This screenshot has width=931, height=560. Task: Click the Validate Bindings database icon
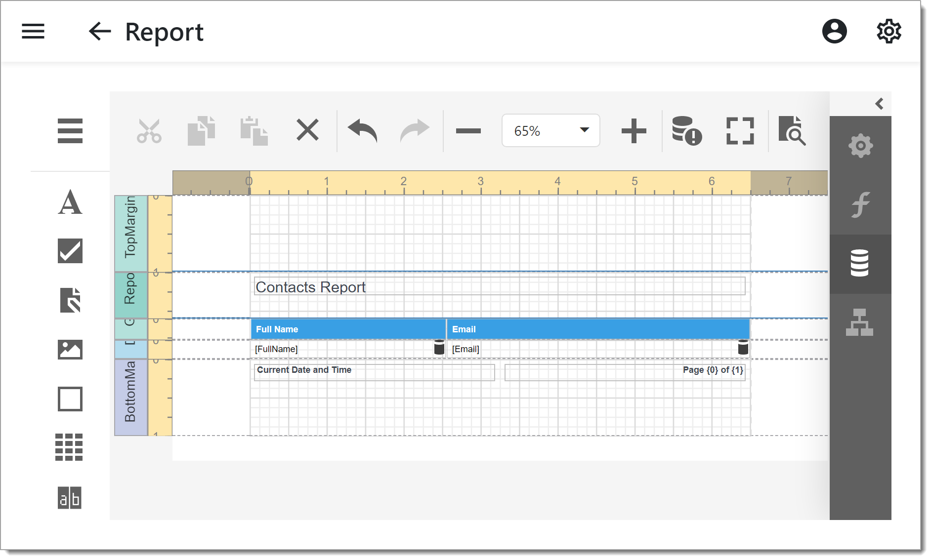pos(686,131)
